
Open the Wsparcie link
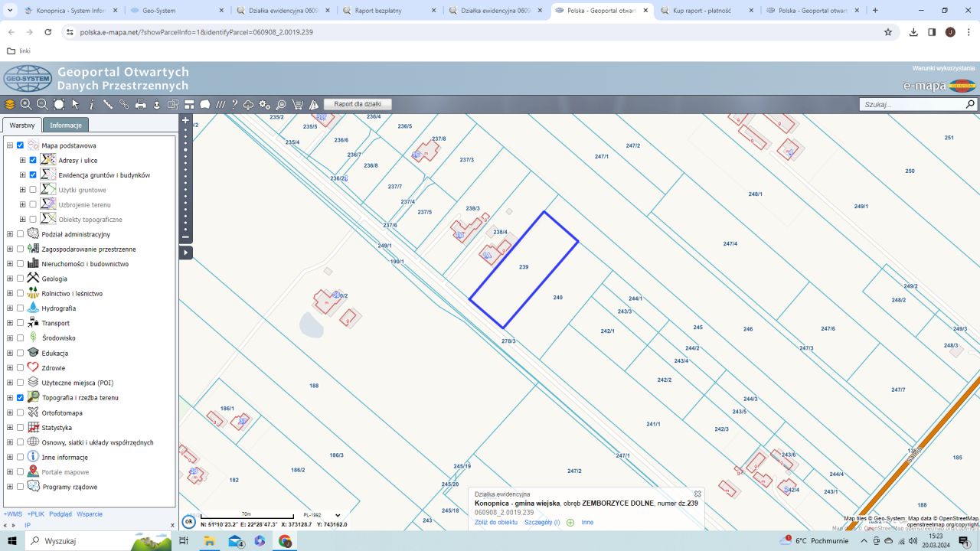pyautogui.click(x=90, y=514)
